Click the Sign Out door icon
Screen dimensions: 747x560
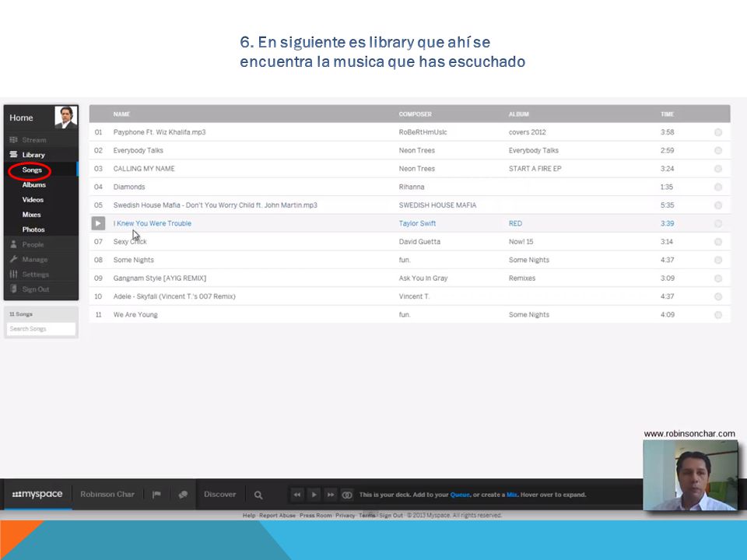(x=13, y=289)
